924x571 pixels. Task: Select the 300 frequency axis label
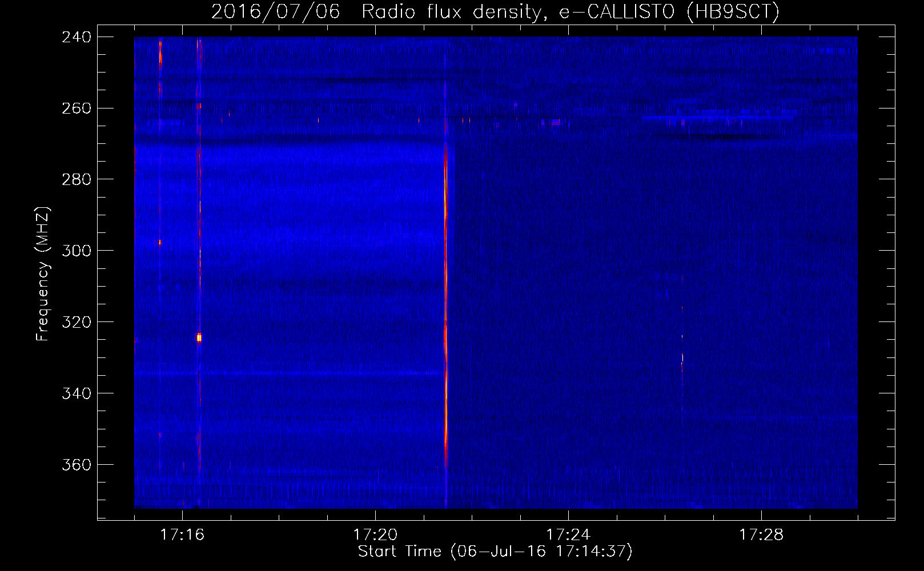[x=77, y=251]
